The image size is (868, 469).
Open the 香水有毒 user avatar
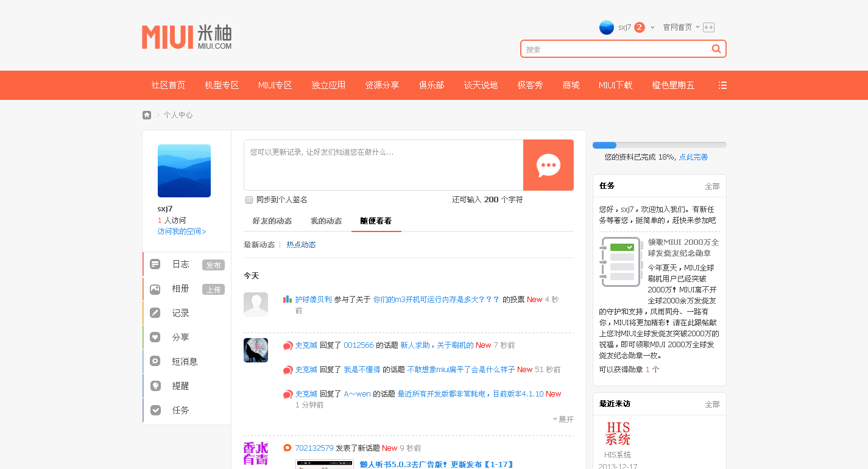(256, 454)
